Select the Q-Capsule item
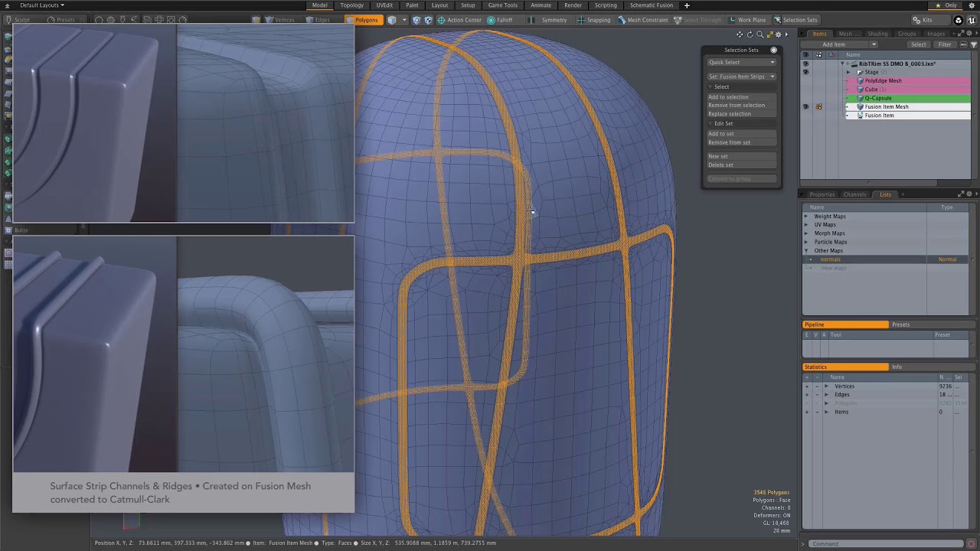Viewport: 980px width, 551px height. [x=907, y=98]
